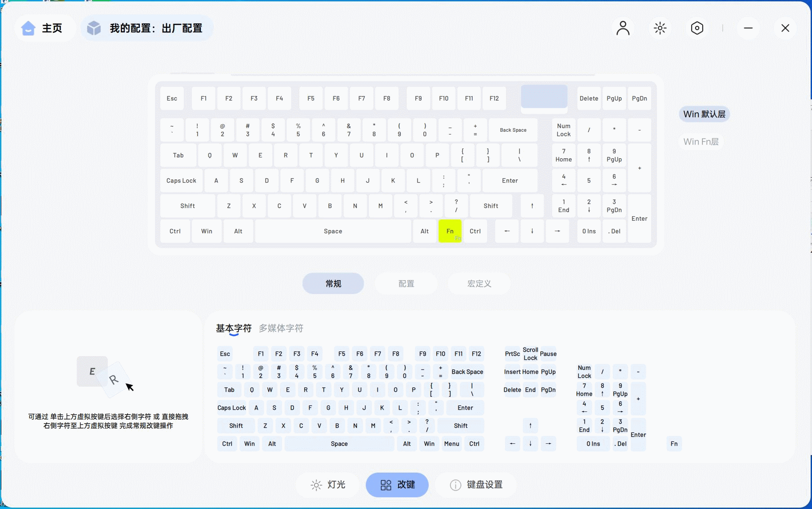Choose the Fn key in the character panel
The height and width of the screenshot is (509, 812).
click(674, 444)
